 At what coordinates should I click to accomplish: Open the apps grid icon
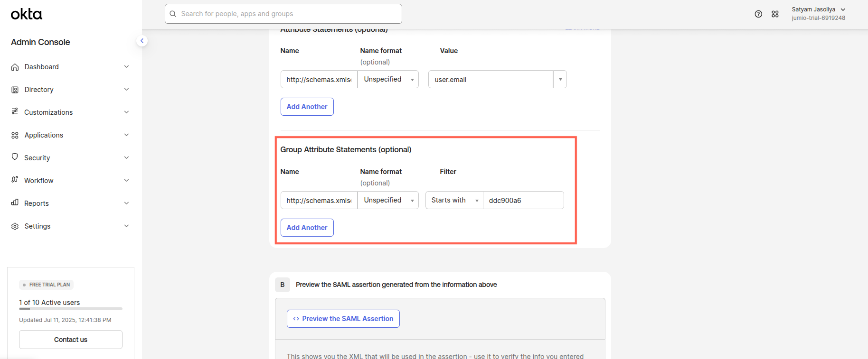coord(775,14)
